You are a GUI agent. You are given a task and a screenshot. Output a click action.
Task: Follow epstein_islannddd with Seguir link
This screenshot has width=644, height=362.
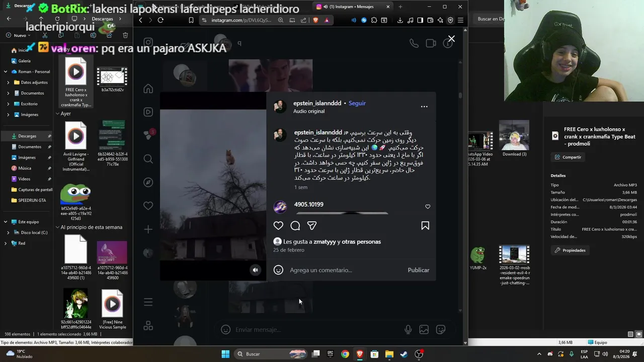tap(357, 103)
